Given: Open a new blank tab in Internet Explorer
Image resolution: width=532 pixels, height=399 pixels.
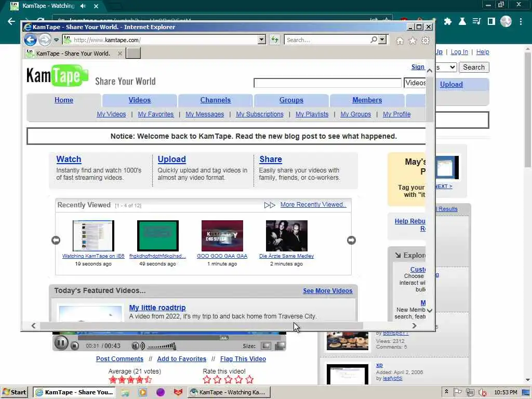Looking at the screenshot, I should pyautogui.click(x=133, y=54).
